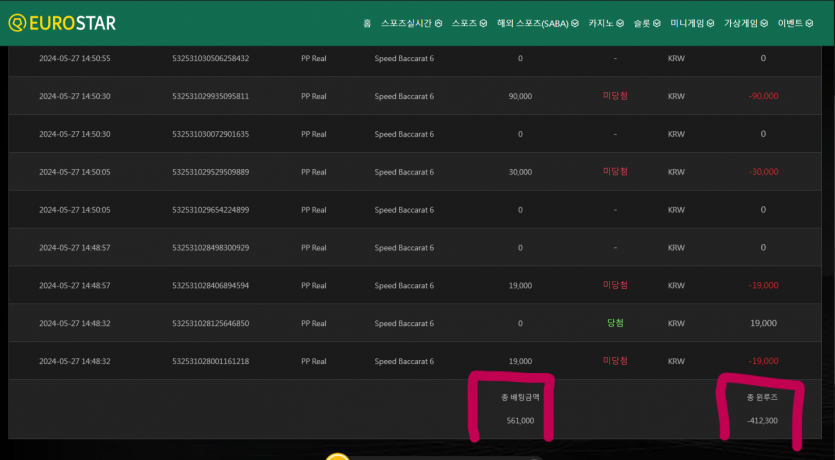Click PP Real in row 532531028125646850
Screen dimensions: 835x460
(314, 323)
